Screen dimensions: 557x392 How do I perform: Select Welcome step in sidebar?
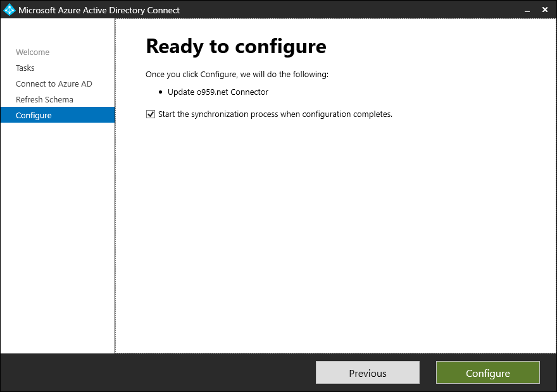33,52
